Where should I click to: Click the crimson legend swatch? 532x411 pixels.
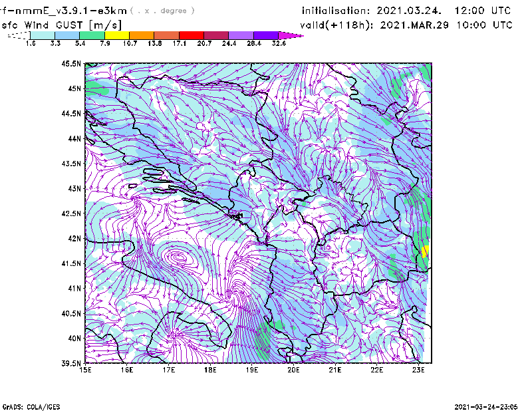216,35
